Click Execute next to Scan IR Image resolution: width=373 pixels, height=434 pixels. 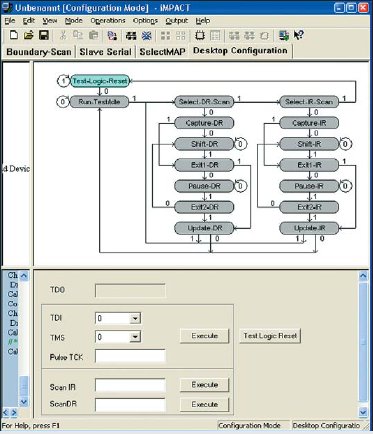204,385
